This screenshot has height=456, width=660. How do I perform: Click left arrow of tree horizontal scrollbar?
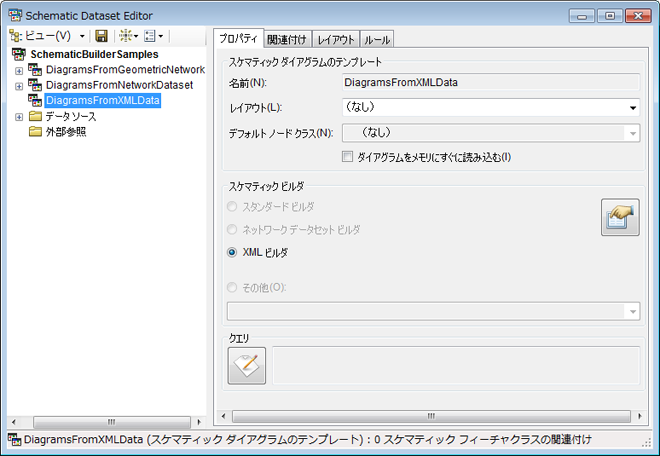point(13,422)
